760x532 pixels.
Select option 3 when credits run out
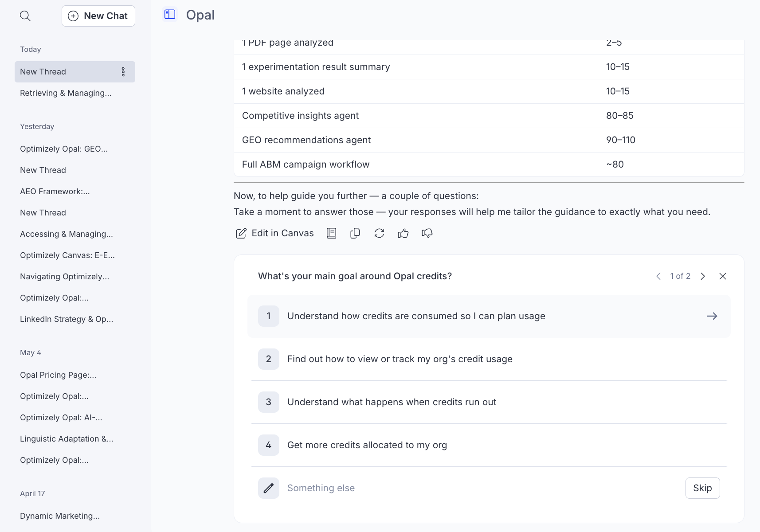[489, 402]
